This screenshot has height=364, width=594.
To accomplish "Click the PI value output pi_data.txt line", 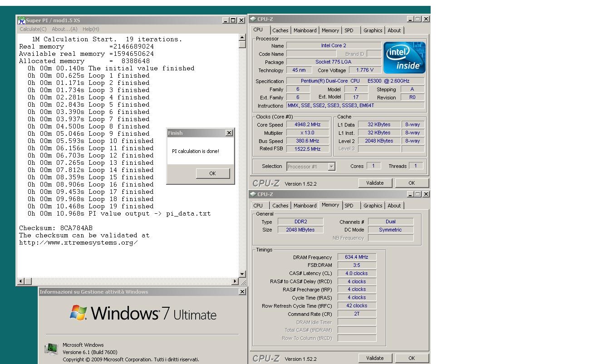I will [x=119, y=213].
